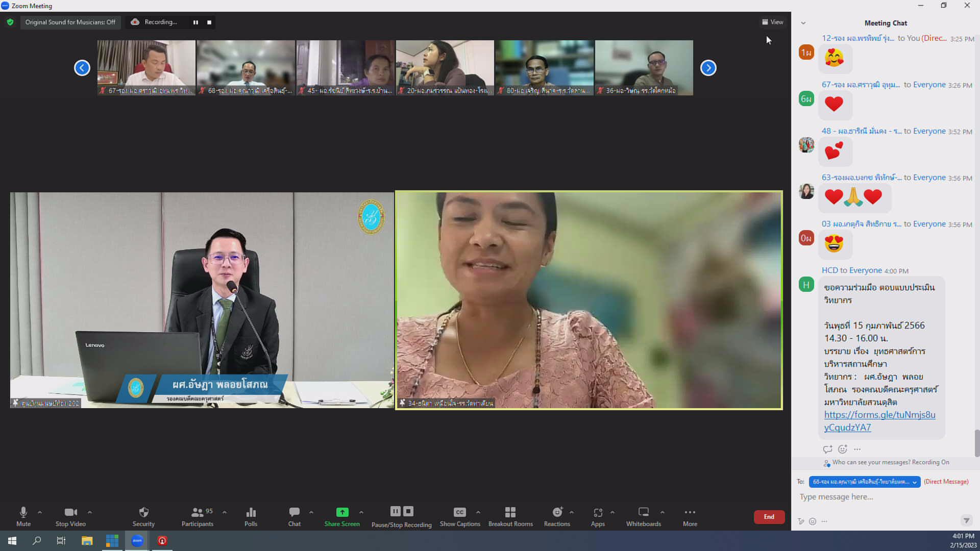The height and width of the screenshot is (551, 980).
Task: Open the View menu
Action: point(772,22)
